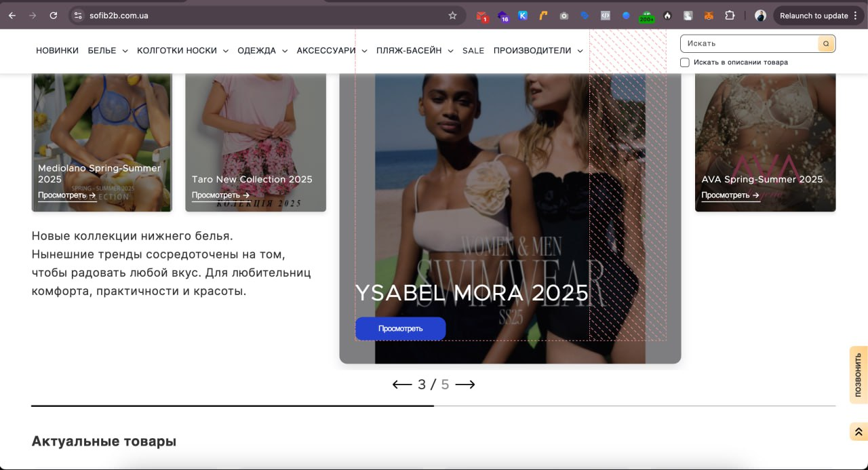
Task: Expand the БЕЛЬЕ dropdown menu
Action: [x=108, y=51]
